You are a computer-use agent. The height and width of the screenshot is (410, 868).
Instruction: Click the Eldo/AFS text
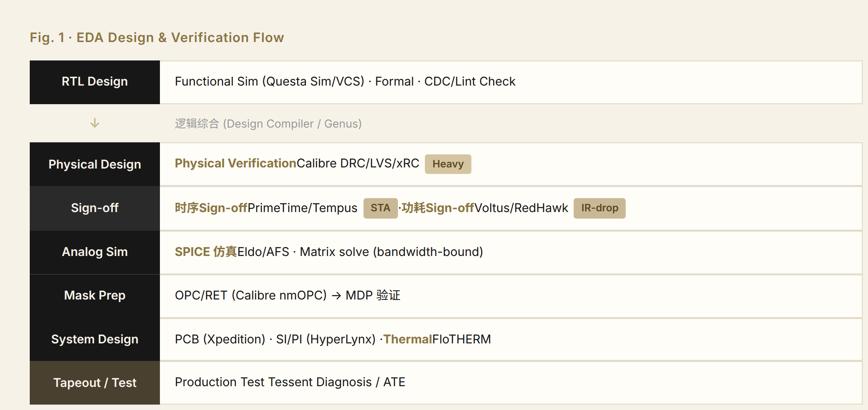pos(263,252)
